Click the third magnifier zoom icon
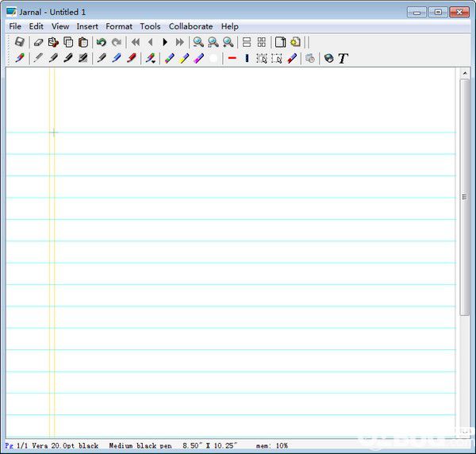 tap(228, 42)
